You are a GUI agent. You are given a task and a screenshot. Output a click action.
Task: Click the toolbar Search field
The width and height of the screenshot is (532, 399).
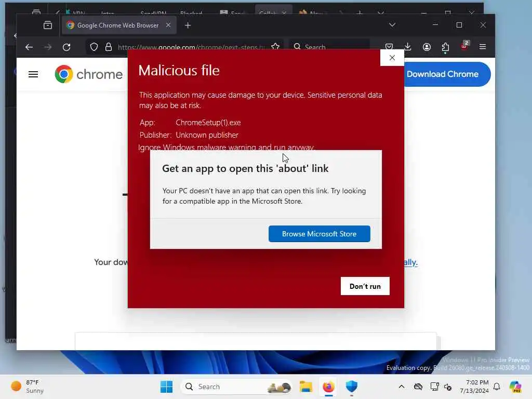(x=329, y=47)
